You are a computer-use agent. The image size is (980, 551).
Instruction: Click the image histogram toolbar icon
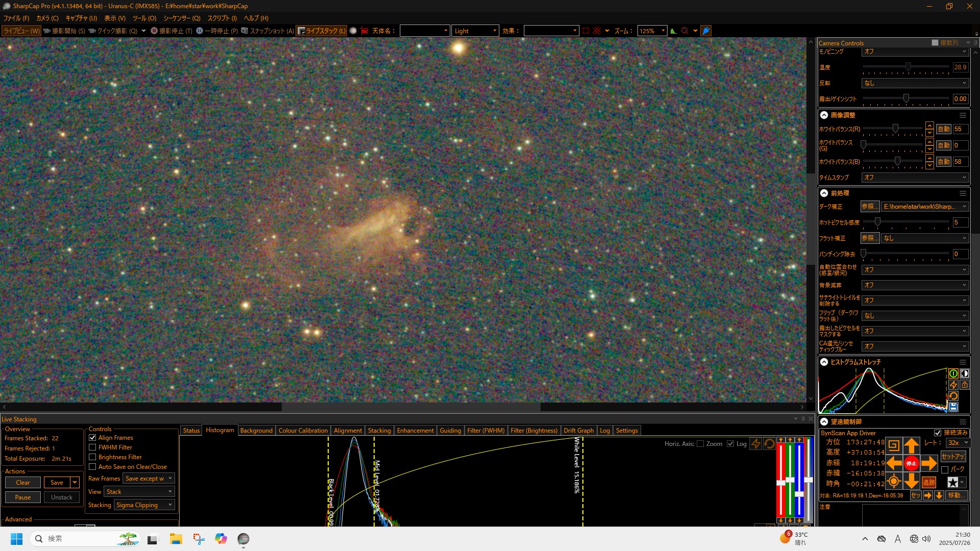point(674,31)
